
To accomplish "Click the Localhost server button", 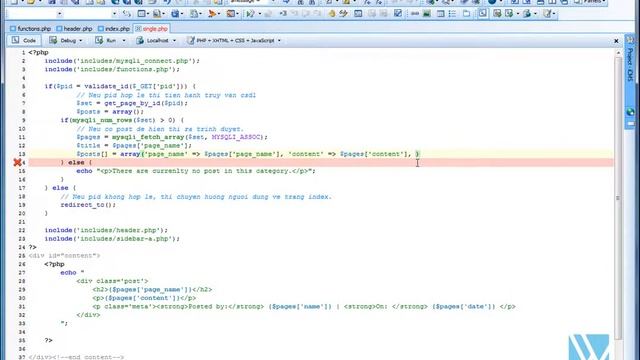I will [152, 40].
